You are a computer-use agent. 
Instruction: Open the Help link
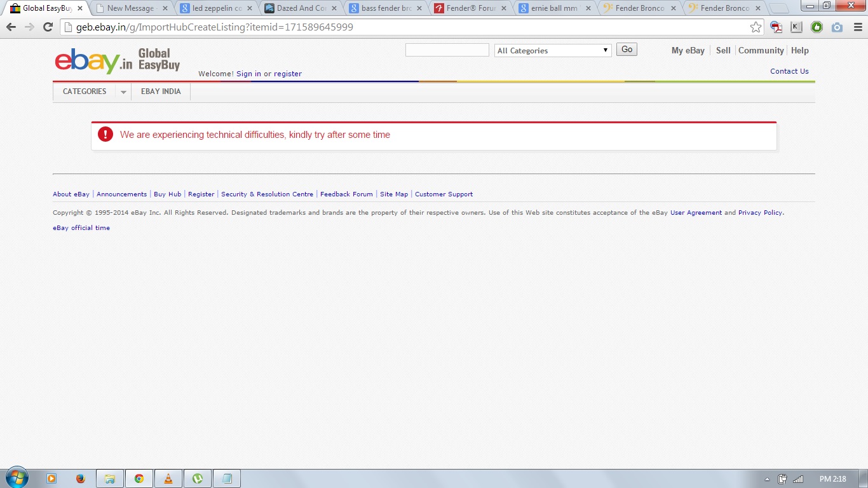tap(800, 50)
